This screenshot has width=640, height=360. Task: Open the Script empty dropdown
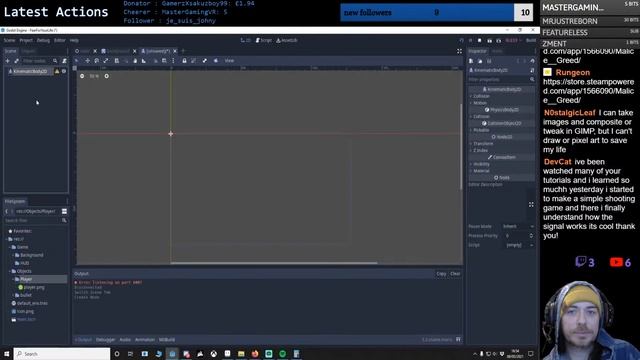(518, 245)
